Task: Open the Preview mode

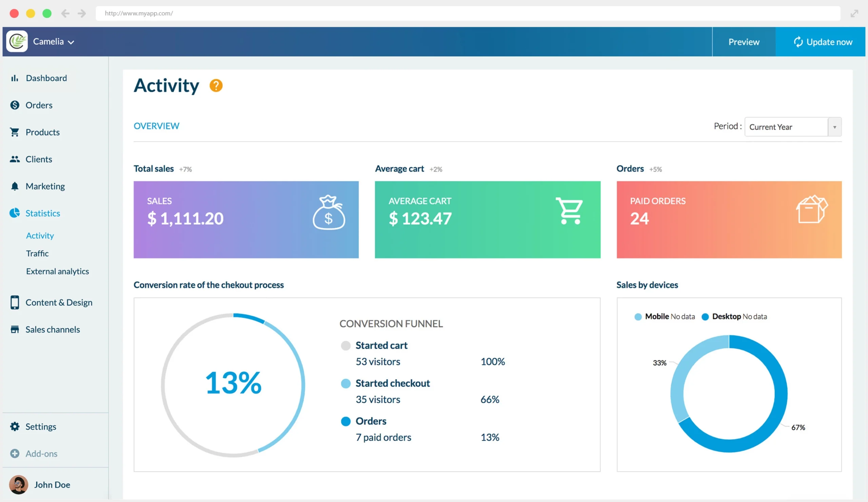Action: 744,42
